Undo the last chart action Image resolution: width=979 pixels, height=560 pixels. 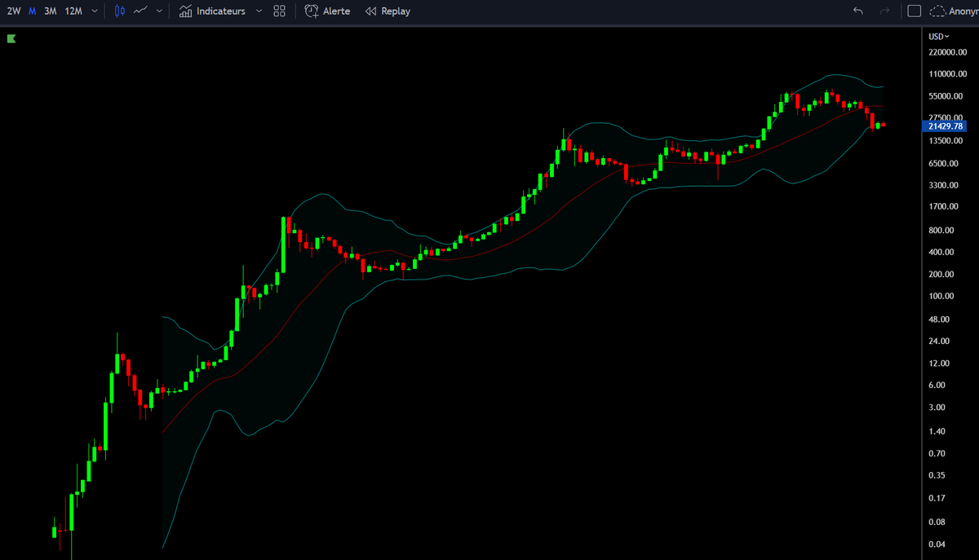(857, 11)
